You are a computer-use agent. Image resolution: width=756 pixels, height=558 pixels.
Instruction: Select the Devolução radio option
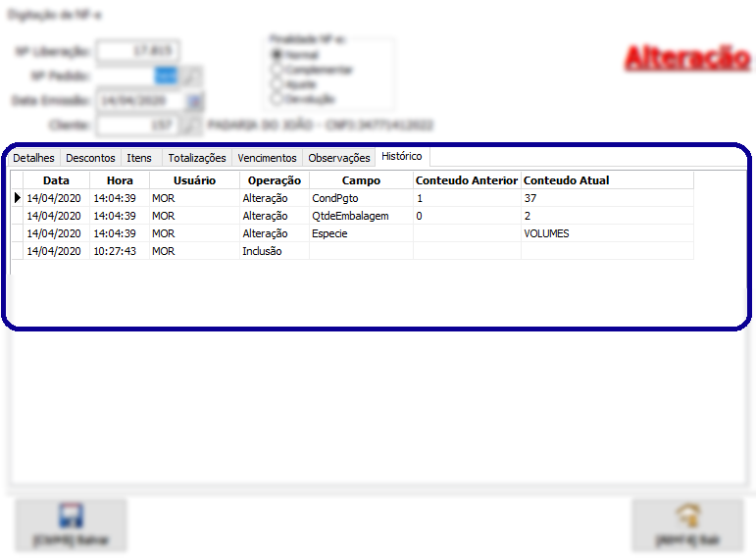tap(277, 99)
